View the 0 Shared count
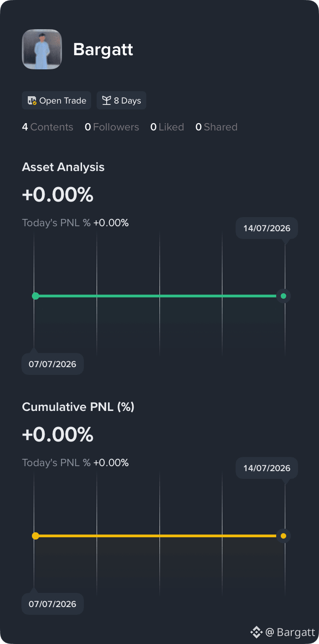 [x=216, y=127]
